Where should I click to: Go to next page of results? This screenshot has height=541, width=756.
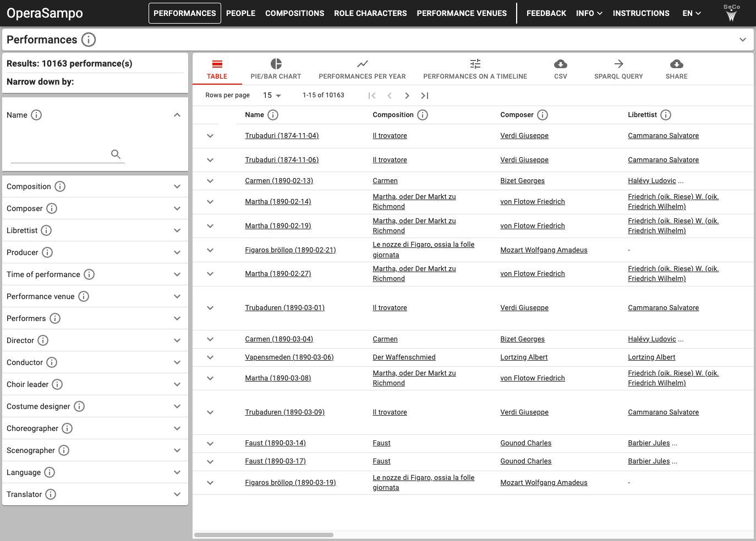point(407,96)
